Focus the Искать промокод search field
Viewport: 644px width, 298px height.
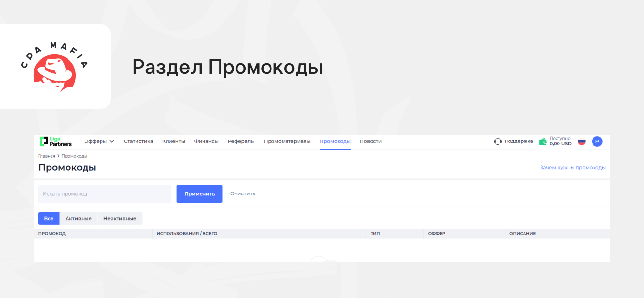click(x=104, y=194)
